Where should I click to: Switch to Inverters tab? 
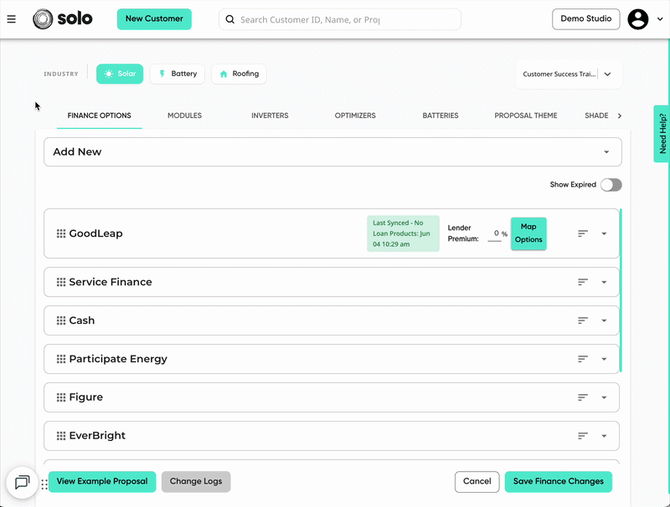[x=270, y=116]
